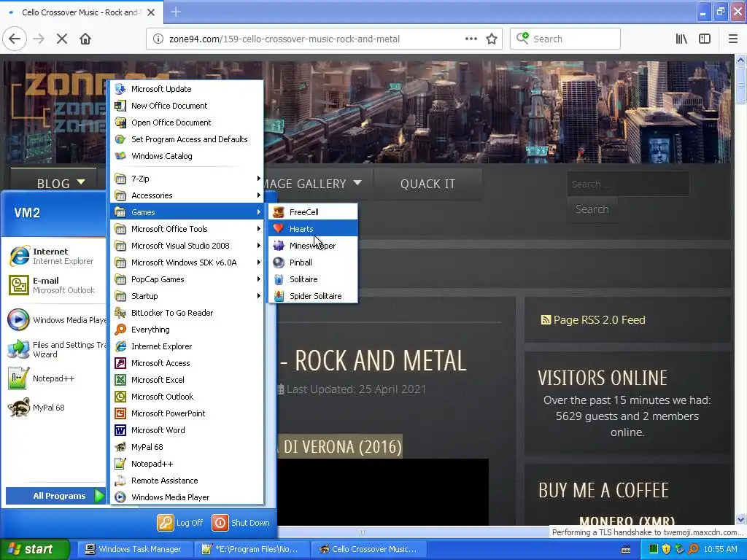
Task: Click MyPal 68 icon in All Programs list
Action: (x=120, y=447)
